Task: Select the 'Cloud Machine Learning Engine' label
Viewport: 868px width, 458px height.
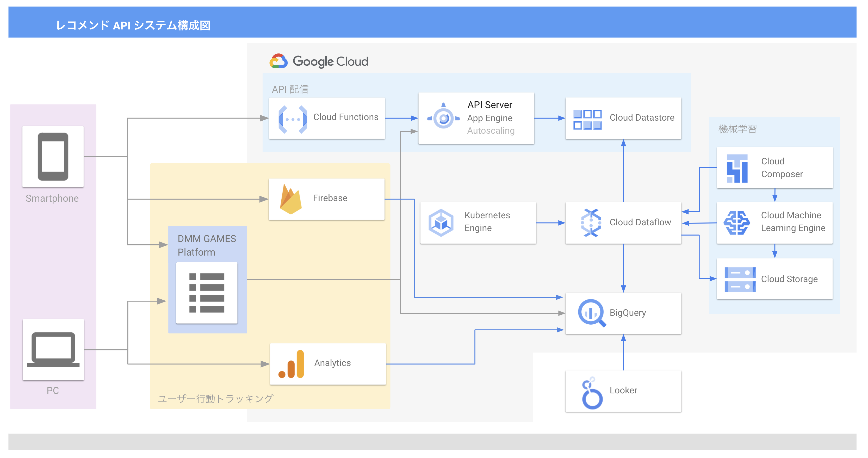Action: coord(793,221)
